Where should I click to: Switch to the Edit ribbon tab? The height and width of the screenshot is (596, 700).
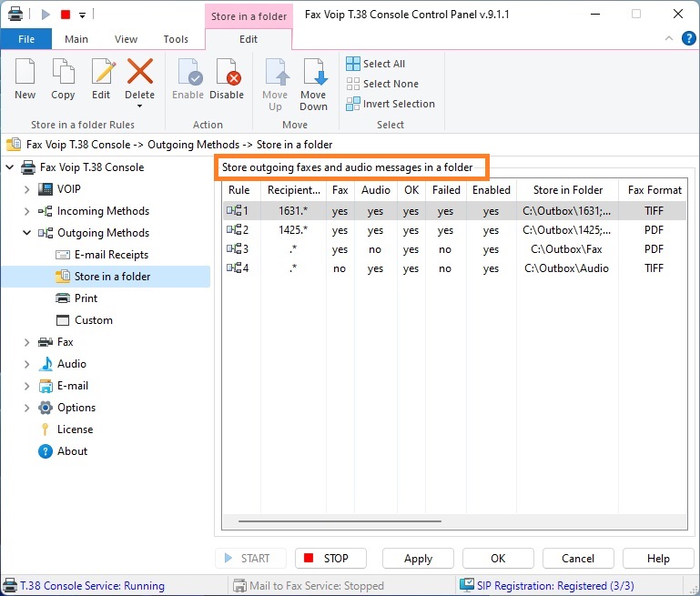(x=249, y=39)
